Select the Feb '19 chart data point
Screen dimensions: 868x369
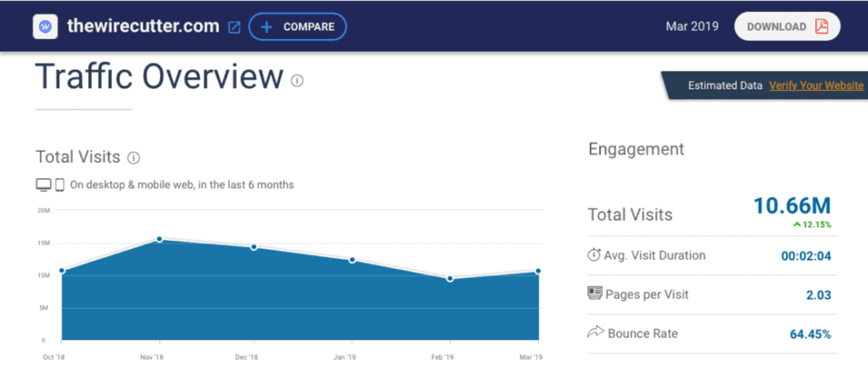450,279
